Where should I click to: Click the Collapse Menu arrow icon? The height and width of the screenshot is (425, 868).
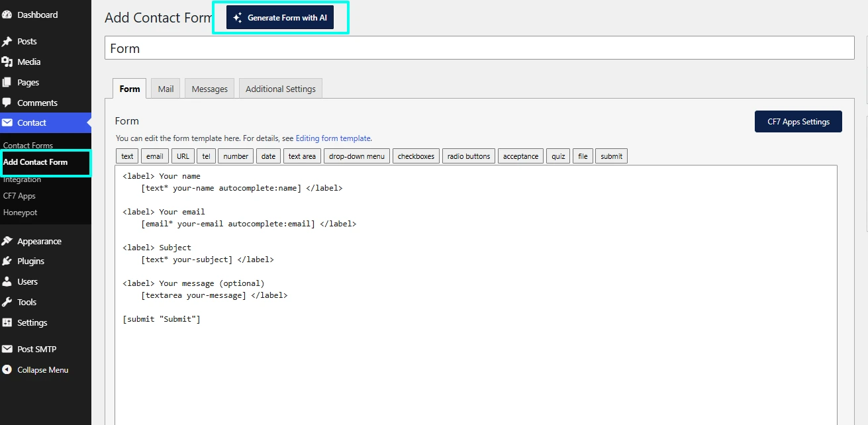7,369
